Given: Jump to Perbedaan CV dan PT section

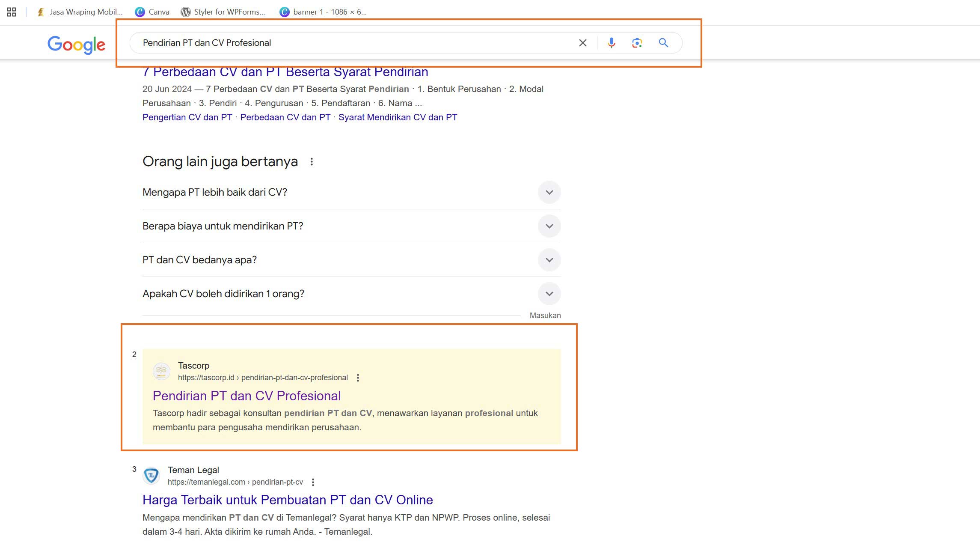Looking at the screenshot, I should (285, 117).
